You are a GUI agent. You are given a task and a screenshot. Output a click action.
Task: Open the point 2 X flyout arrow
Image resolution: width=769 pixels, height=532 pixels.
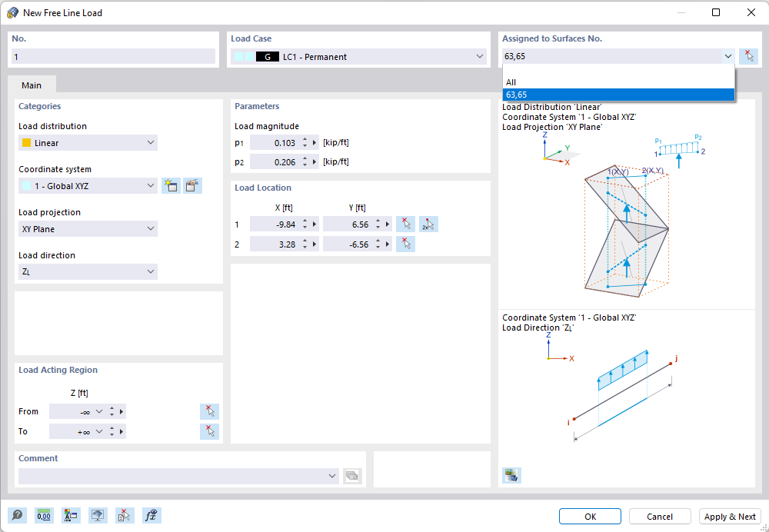[x=315, y=244]
